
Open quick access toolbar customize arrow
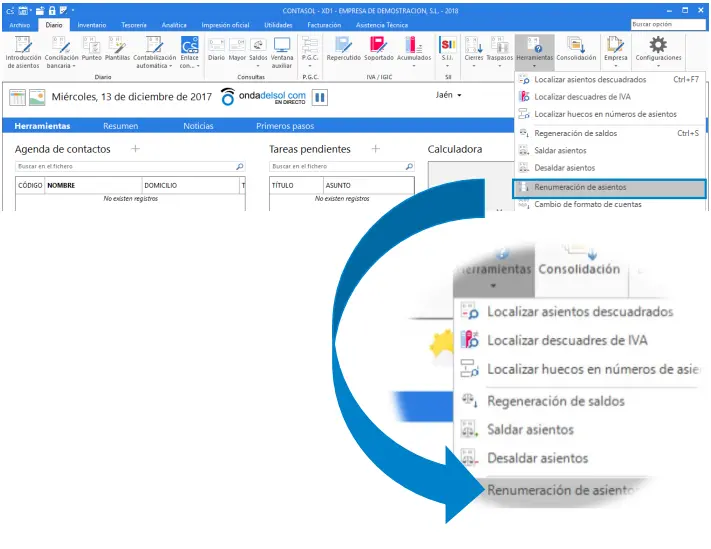point(73,10)
